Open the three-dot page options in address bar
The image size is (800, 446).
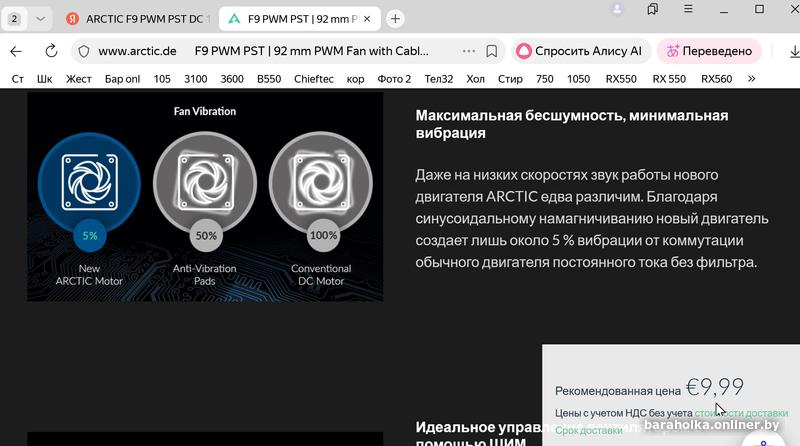(x=469, y=51)
